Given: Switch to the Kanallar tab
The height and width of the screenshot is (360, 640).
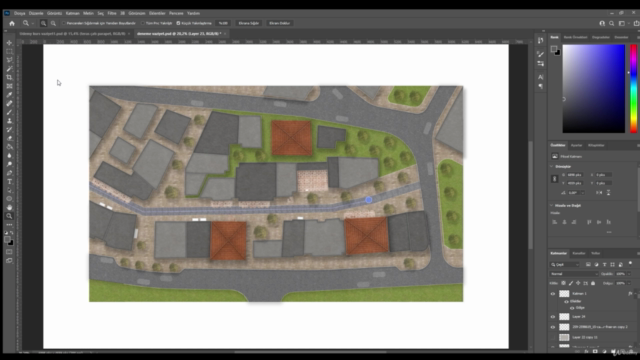Looking at the screenshot, I should (578, 253).
